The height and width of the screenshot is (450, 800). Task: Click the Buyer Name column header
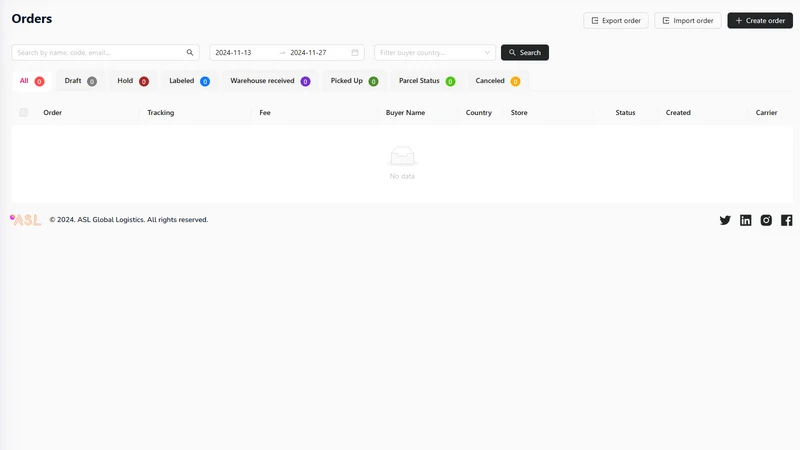[x=405, y=113]
